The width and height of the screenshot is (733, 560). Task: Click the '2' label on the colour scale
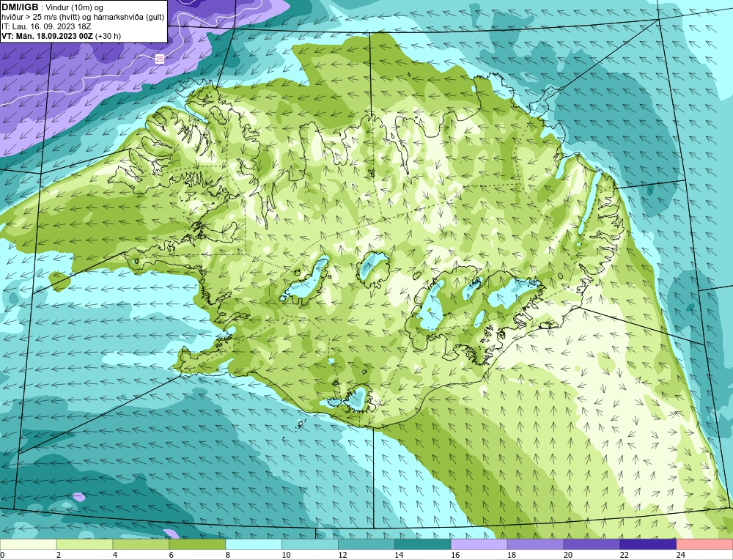(59, 555)
